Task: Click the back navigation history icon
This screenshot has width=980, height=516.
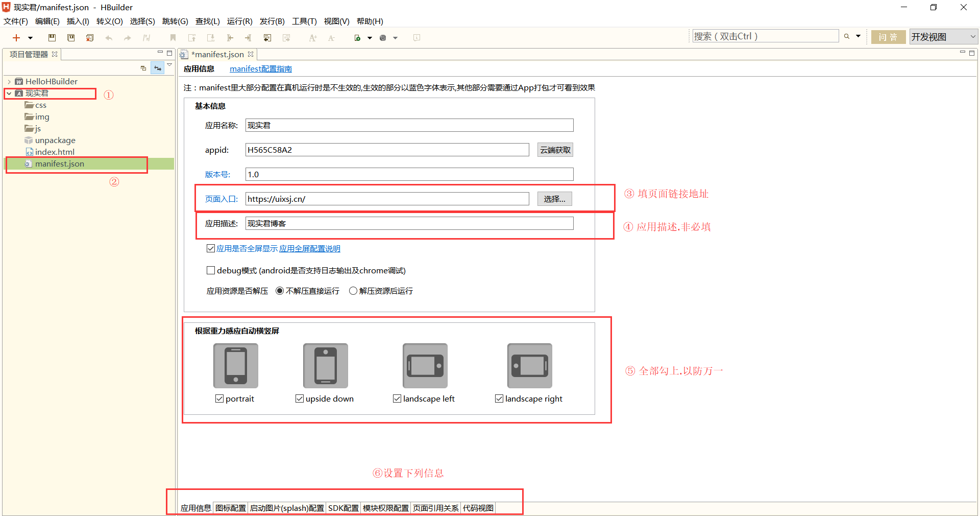Action: pyautogui.click(x=267, y=38)
